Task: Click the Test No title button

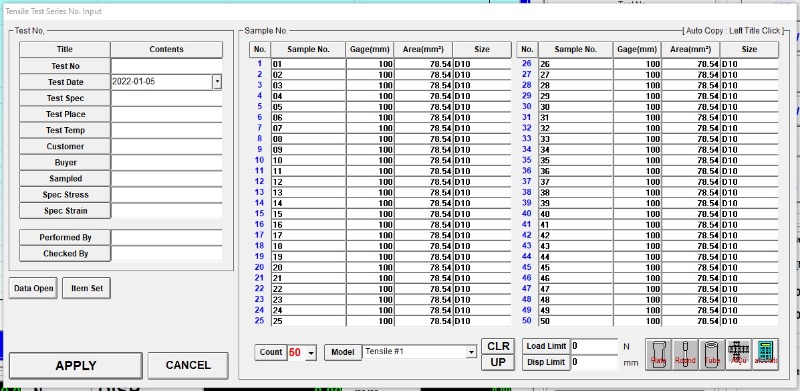Action: (x=65, y=66)
